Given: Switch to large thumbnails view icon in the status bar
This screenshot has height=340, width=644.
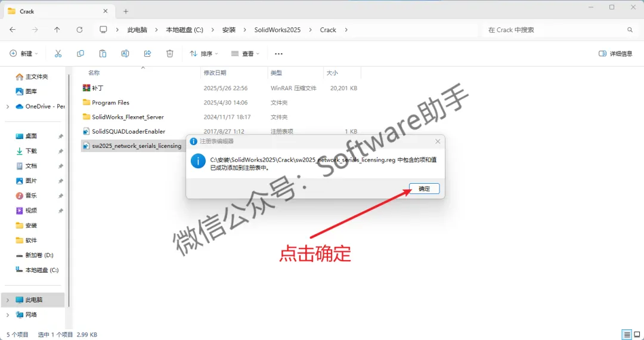Looking at the screenshot, I should click(x=637, y=334).
